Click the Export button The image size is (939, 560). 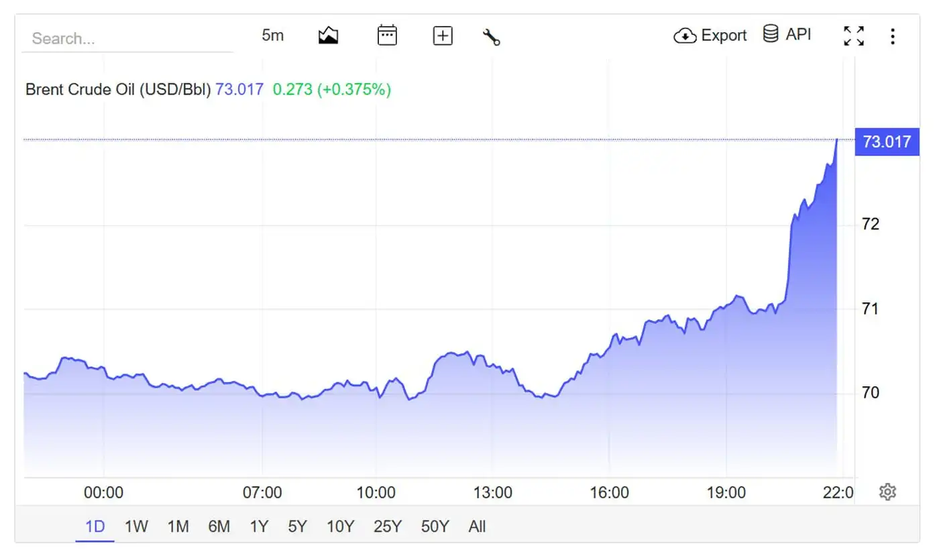[x=711, y=35]
